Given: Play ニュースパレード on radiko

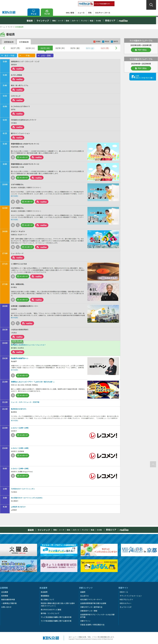Looking at the screenshot, I should (x=18, y=258).
